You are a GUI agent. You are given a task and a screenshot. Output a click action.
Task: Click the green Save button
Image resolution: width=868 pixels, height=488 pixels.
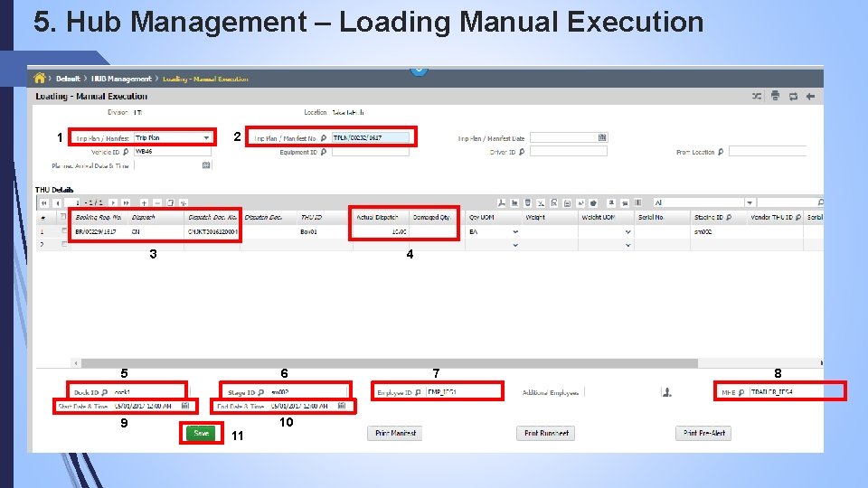201,433
